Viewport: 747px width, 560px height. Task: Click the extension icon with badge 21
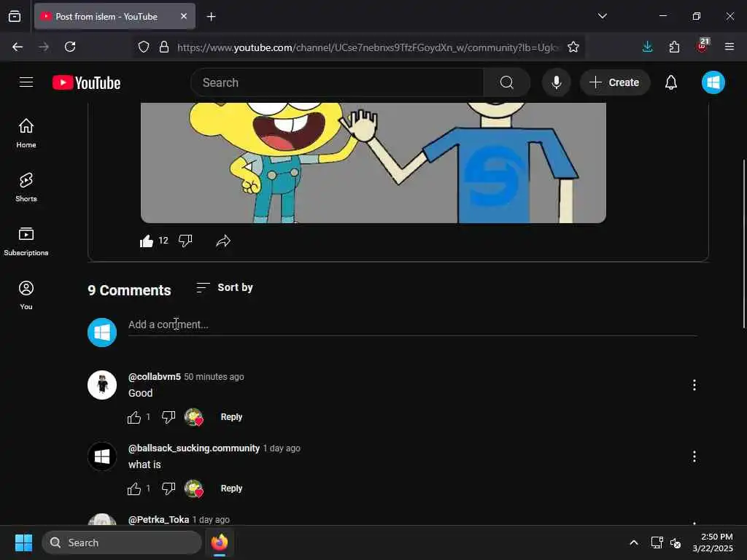tap(703, 45)
